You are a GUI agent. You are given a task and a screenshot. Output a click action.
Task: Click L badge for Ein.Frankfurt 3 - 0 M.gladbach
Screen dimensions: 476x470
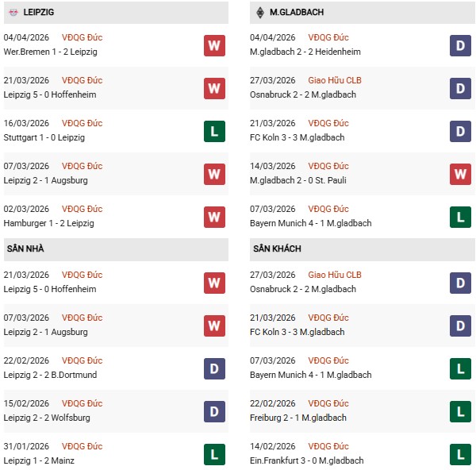pos(461,454)
